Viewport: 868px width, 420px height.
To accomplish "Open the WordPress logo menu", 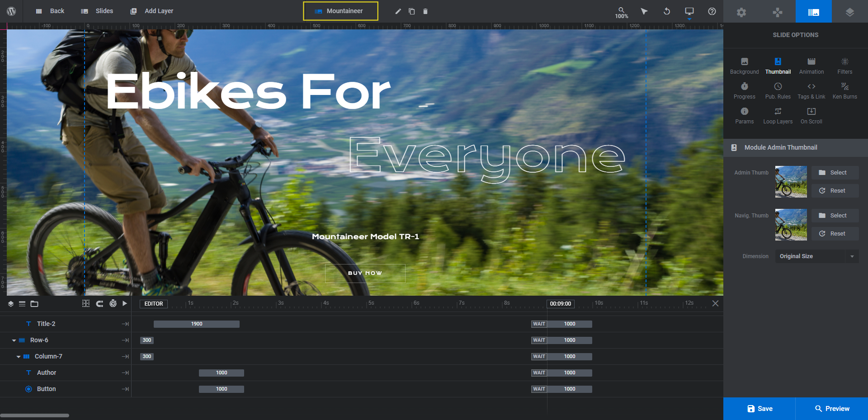I will [x=11, y=11].
